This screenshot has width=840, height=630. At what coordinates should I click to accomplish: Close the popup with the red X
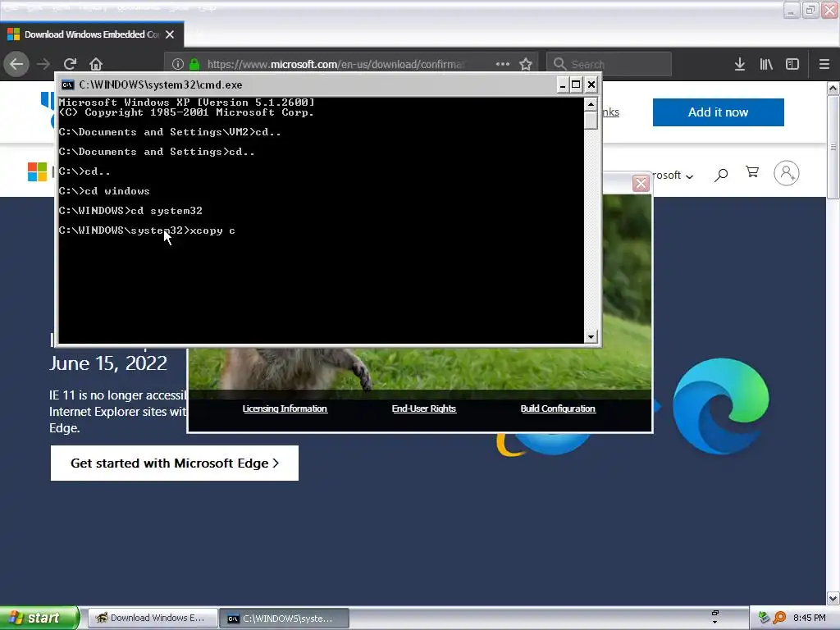pos(641,184)
